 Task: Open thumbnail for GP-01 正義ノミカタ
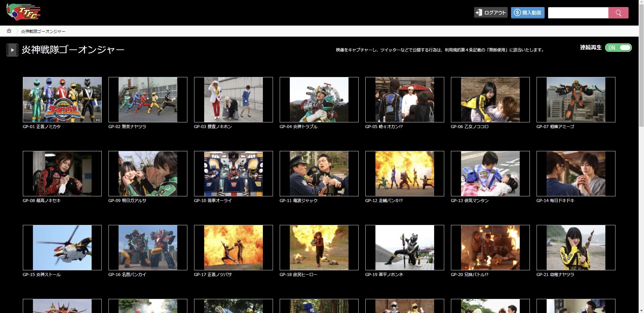click(x=62, y=100)
